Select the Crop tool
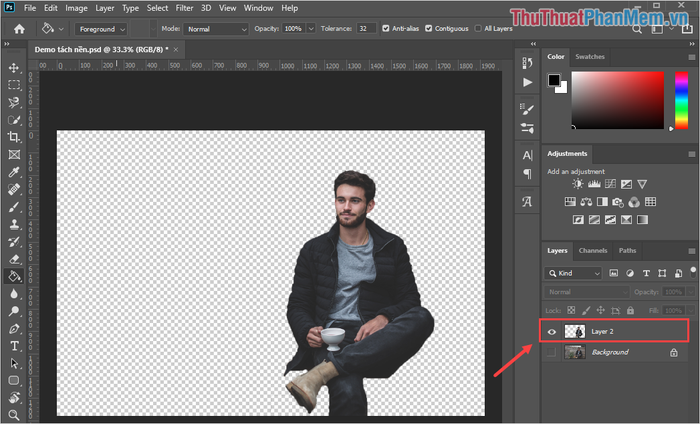Image resolution: width=700 pixels, height=424 pixels. (14, 137)
